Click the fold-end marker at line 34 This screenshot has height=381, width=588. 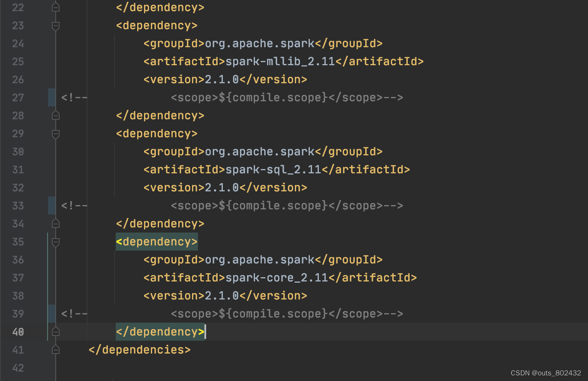point(55,223)
